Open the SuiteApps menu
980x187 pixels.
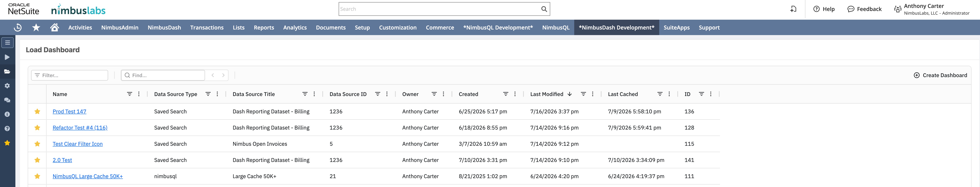coord(676,28)
